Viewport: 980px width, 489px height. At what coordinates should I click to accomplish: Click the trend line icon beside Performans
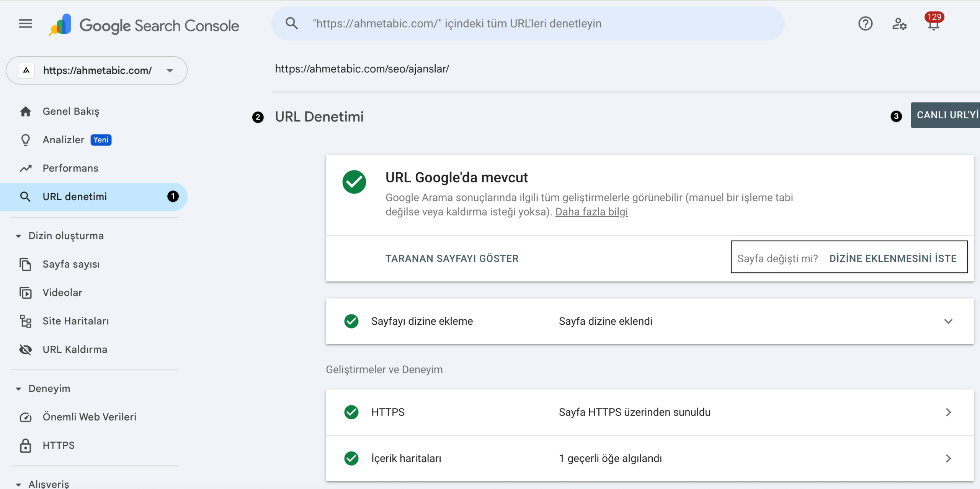tap(26, 168)
